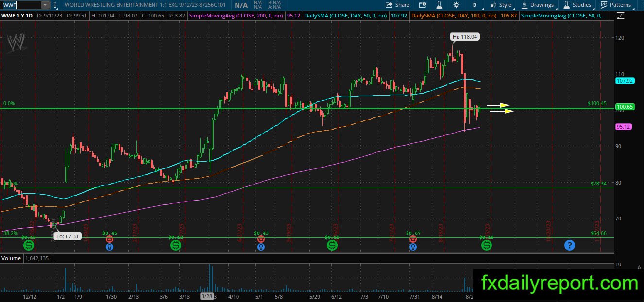Click into the WWE symbol input field
644x302 pixels.
21,5
